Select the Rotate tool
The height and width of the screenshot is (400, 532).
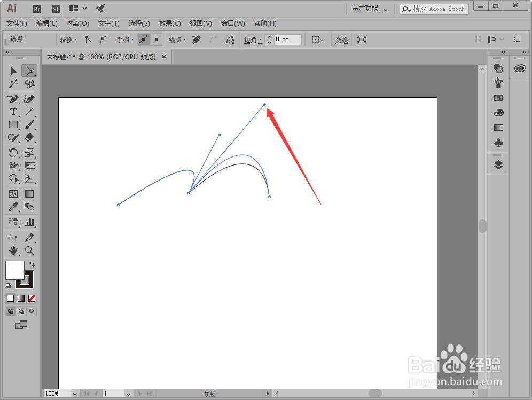13,153
